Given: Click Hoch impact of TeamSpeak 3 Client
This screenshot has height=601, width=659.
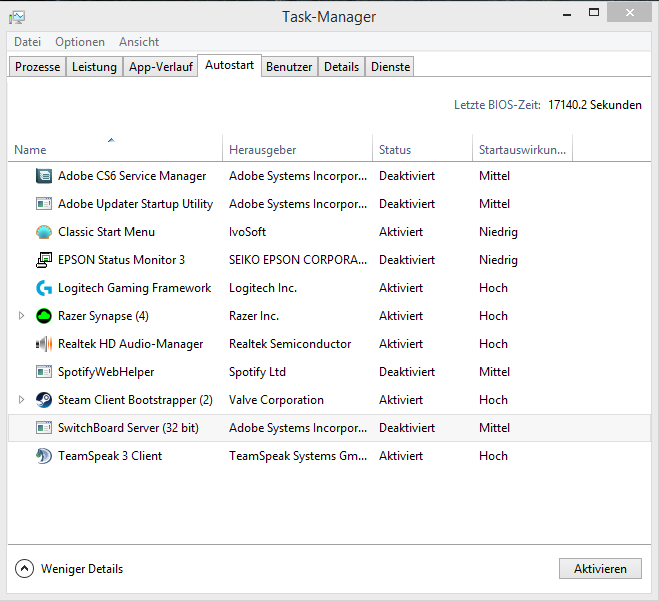Looking at the screenshot, I should pyautogui.click(x=493, y=456).
